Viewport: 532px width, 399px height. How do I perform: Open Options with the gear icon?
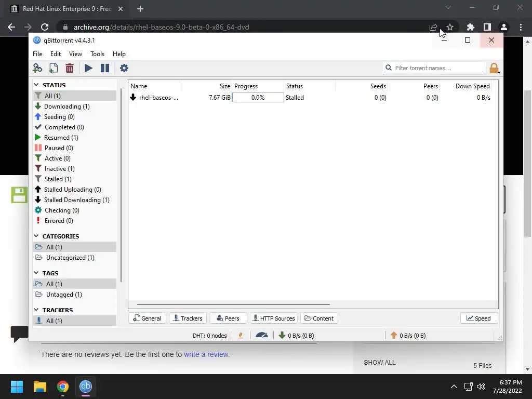124,68
